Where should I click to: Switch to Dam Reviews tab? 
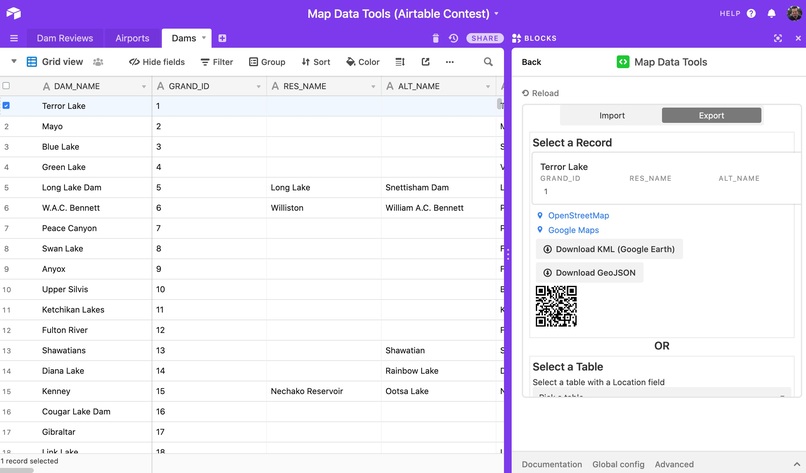point(65,38)
